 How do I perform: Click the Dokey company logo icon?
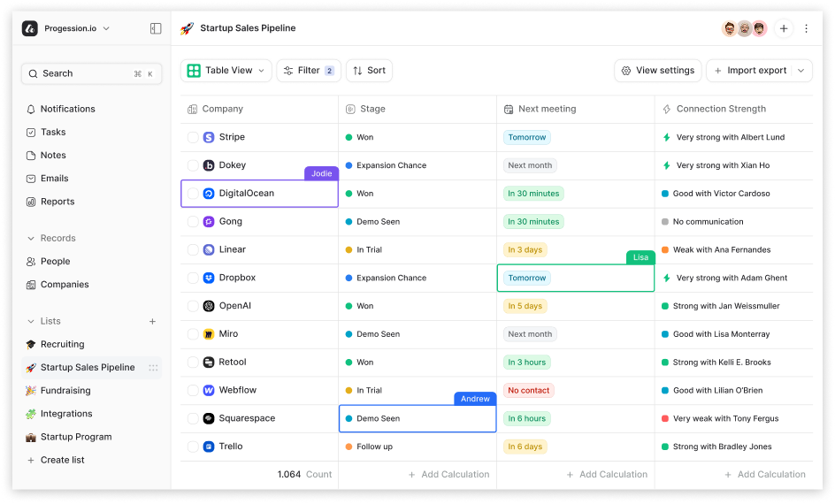pos(209,165)
